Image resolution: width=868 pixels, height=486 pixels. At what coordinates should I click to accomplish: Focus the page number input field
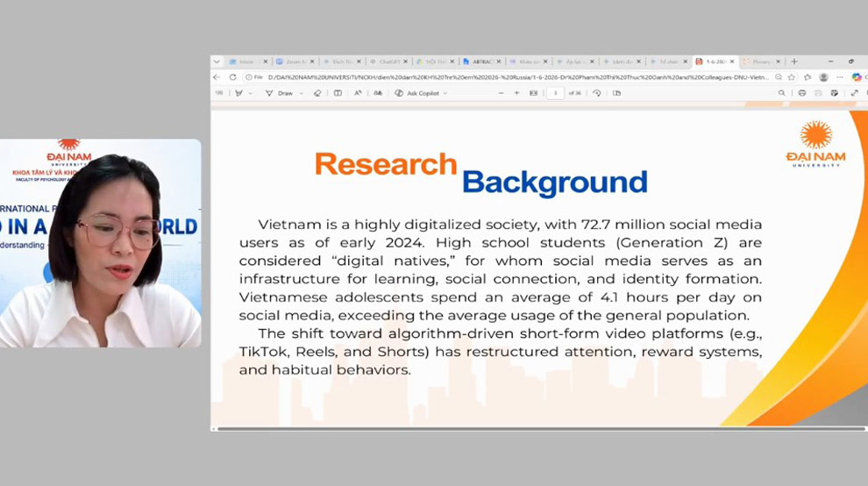click(555, 93)
